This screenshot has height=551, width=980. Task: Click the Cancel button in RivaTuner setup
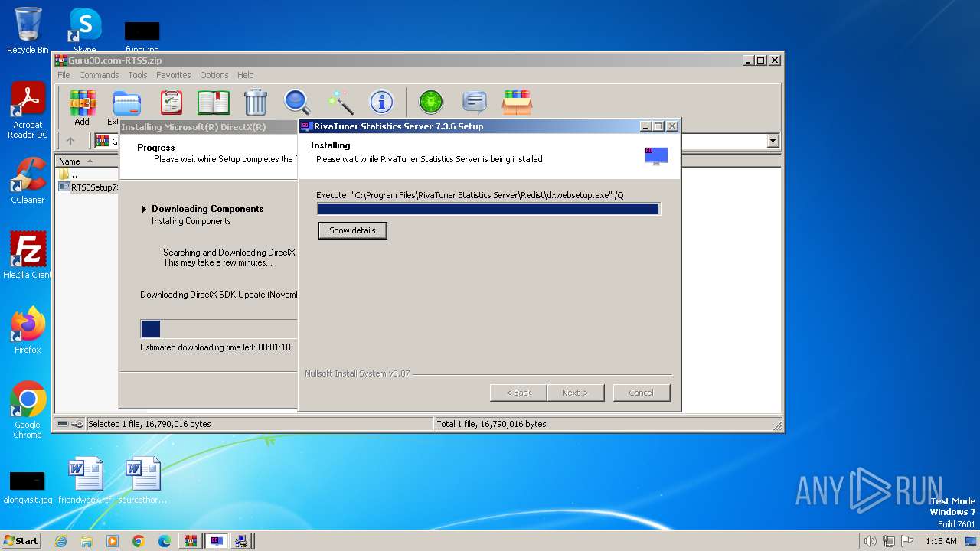coord(641,393)
